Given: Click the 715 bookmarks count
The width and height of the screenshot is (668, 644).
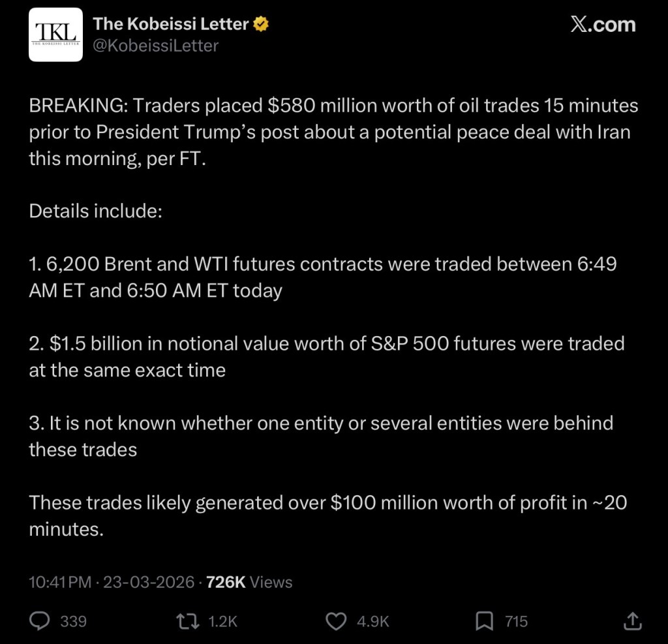Looking at the screenshot, I should click(516, 621).
